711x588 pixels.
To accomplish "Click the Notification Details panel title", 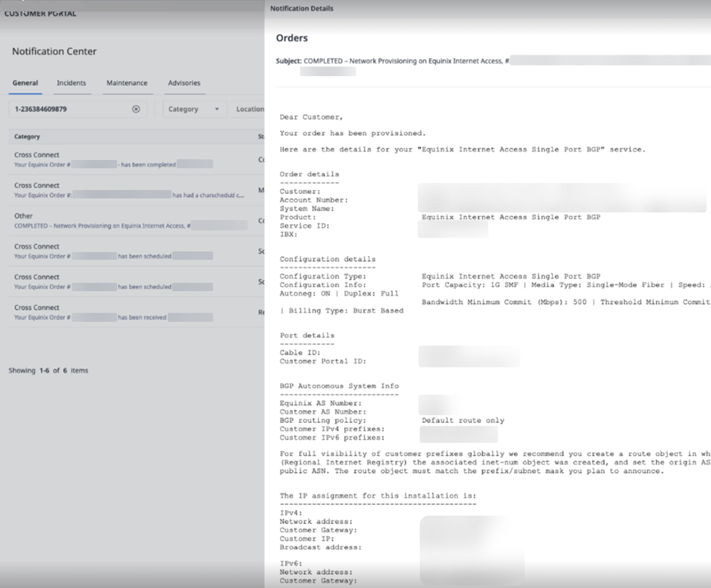I will coord(301,9).
